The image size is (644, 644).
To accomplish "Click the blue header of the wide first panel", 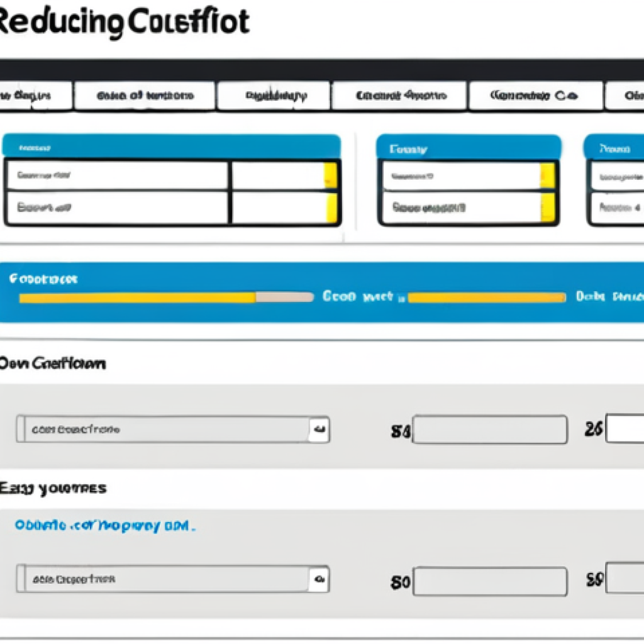I will coord(172,146).
